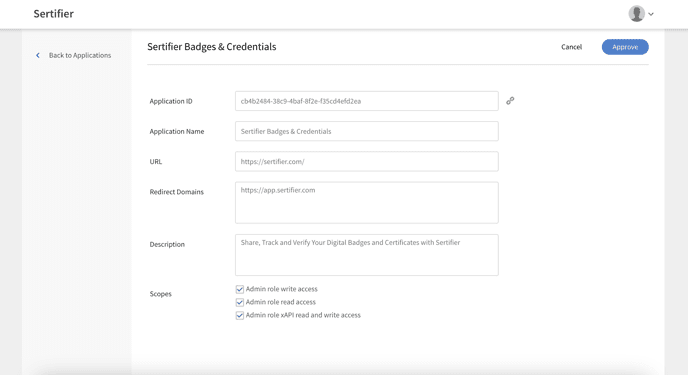Click the Scopes label

click(x=160, y=294)
